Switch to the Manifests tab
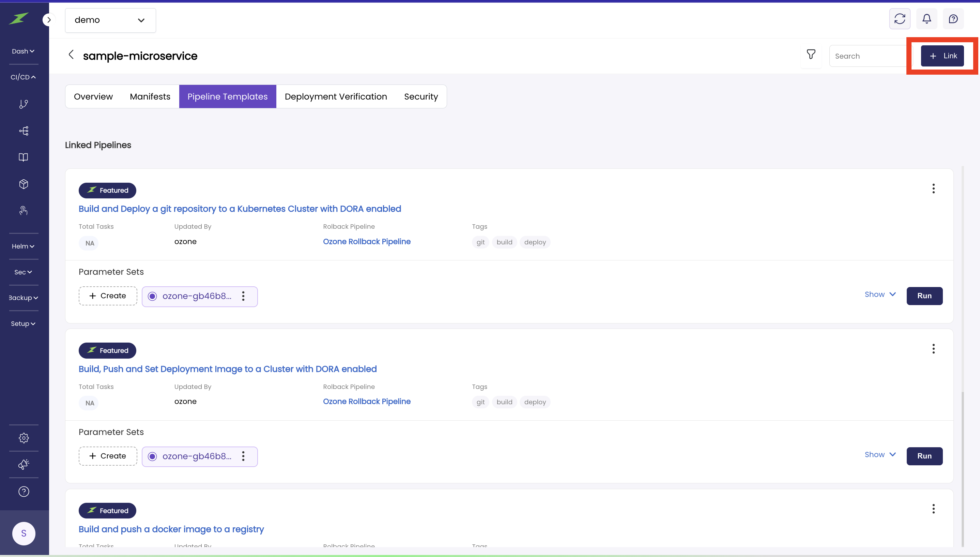980x557 pixels. [x=150, y=96]
